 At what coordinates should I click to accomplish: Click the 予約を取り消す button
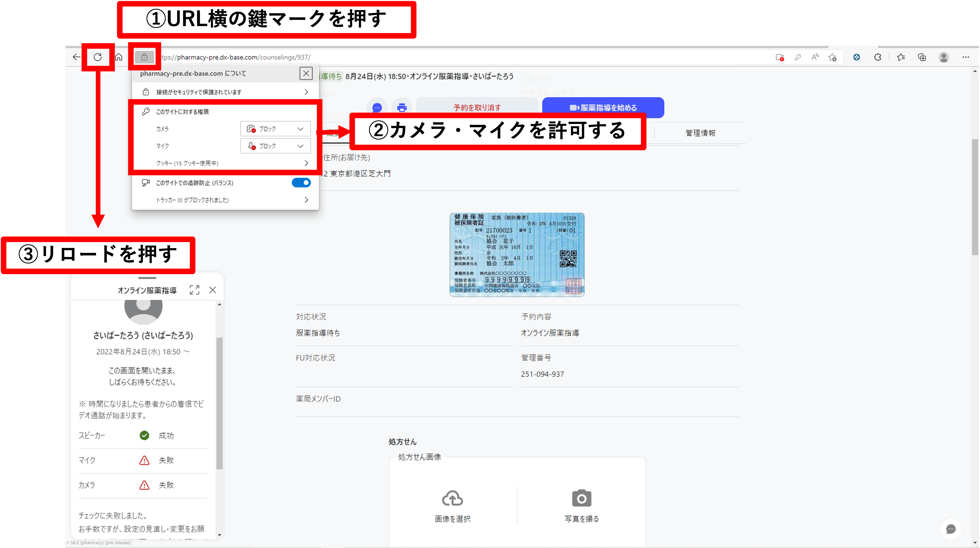pos(477,108)
